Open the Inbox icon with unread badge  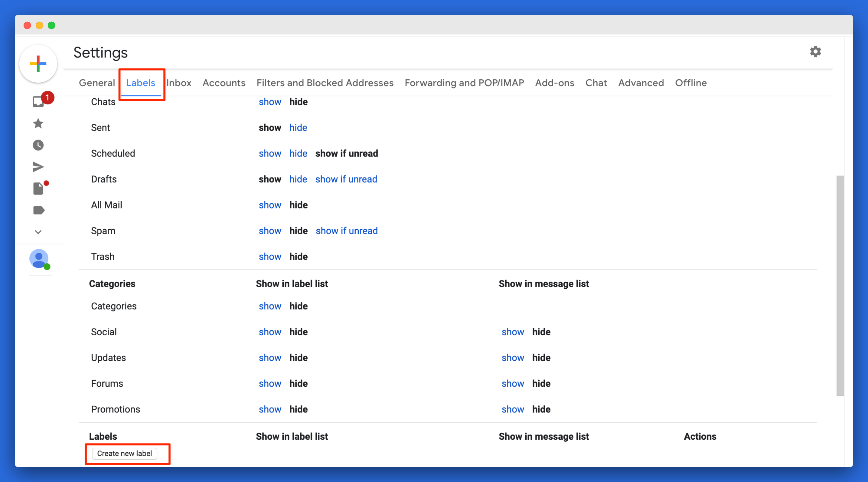coord(38,101)
